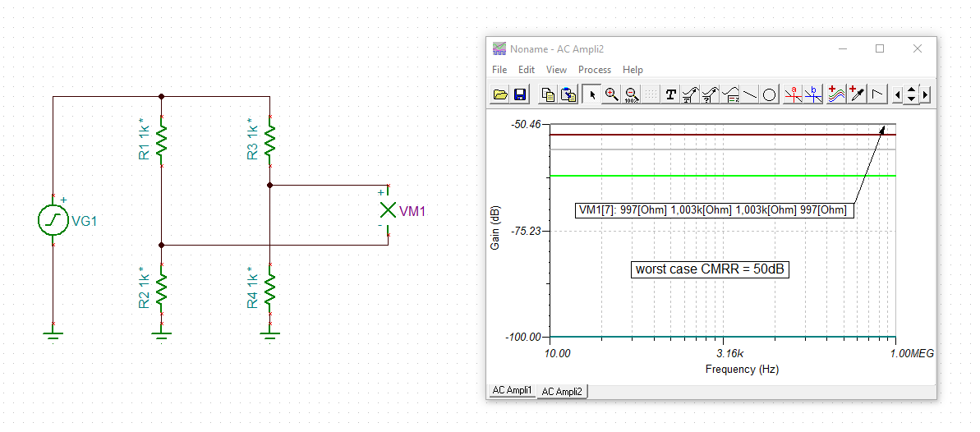980x432 pixels.
Task: Select the line drawing tool
Action: click(x=750, y=94)
